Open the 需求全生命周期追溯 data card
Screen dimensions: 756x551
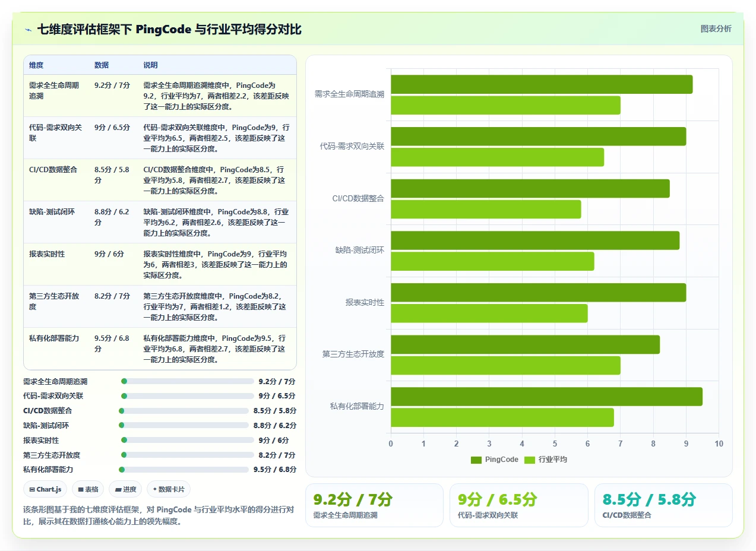pos(374,505)
